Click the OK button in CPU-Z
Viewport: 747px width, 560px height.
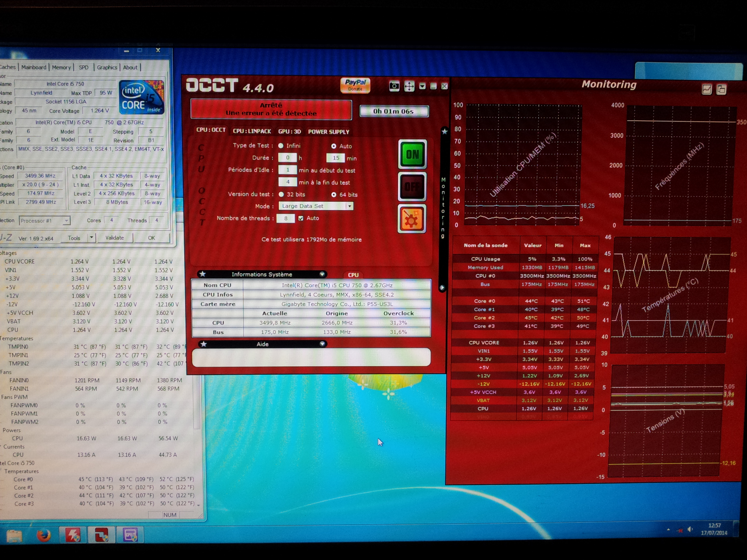pyautogui.click(x=151, y=238)
